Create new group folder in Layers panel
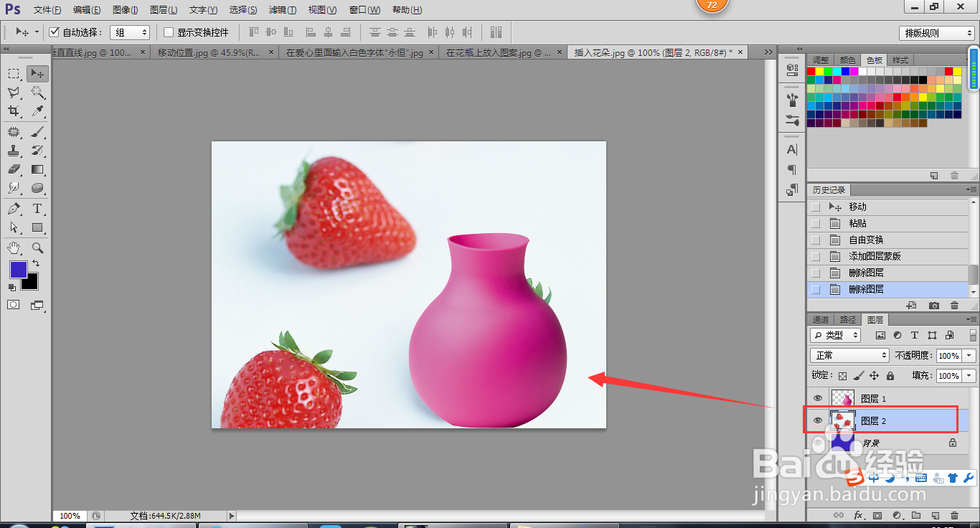980x528 pixels. [915, 515]
